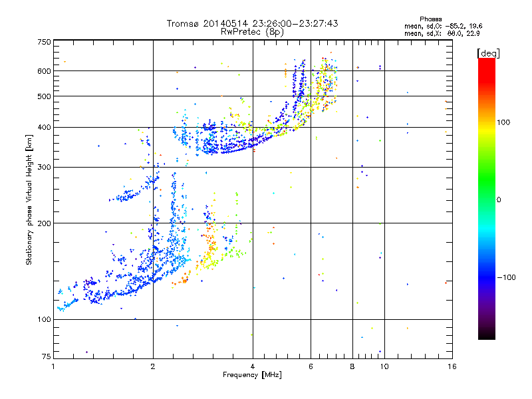Click the y-axis tick label '300'

[44, 168]
